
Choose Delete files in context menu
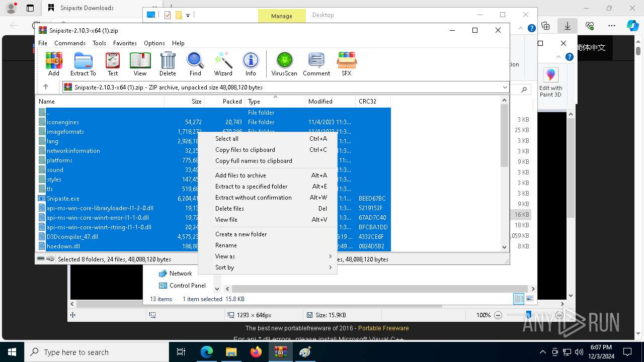(x=268, y=209)
